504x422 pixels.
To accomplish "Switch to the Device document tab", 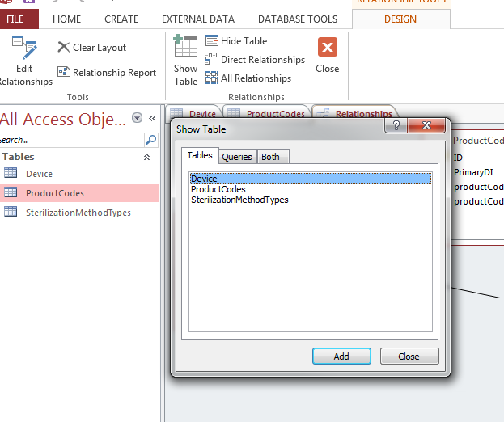I will [x=194, y=114].
